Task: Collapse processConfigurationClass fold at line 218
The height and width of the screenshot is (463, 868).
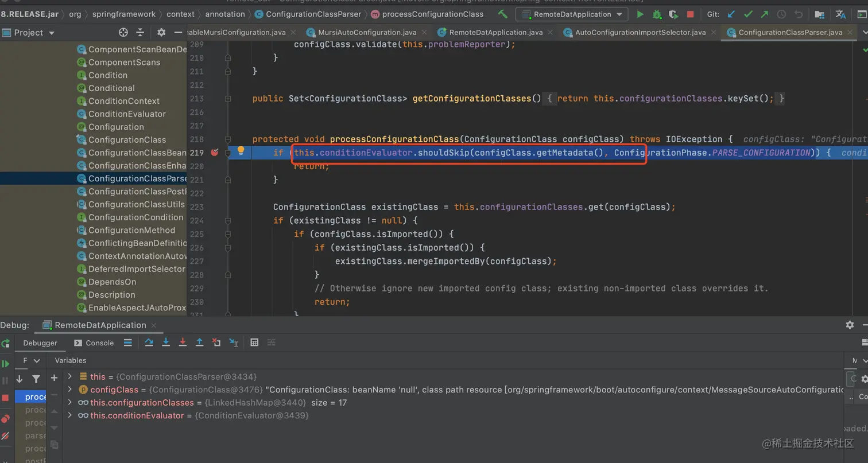Action: 228,139
